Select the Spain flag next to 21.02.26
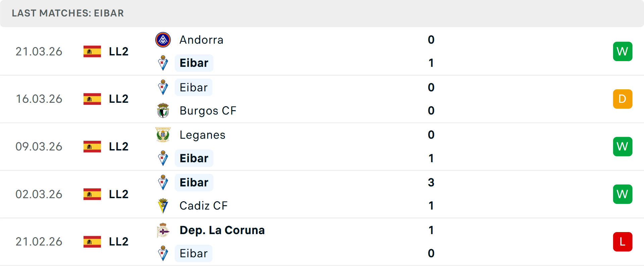 coord(92,241)
